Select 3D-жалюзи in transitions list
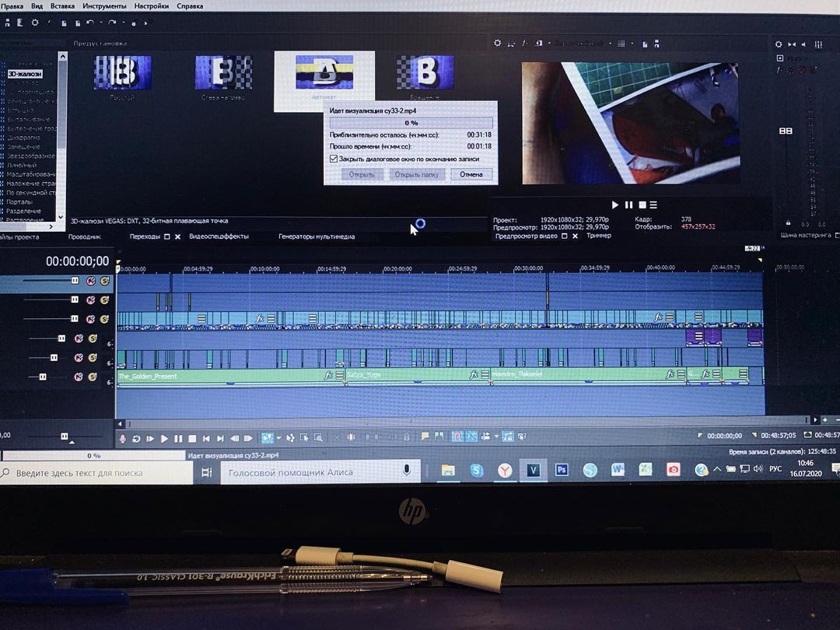The width and height of the screenshot is (840, 630). (25, 74)
